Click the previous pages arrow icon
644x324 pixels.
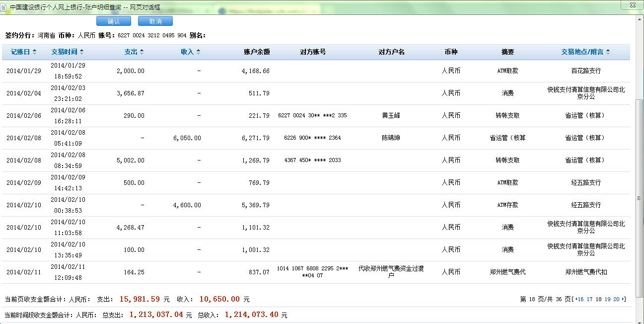[x=575, y=299]
